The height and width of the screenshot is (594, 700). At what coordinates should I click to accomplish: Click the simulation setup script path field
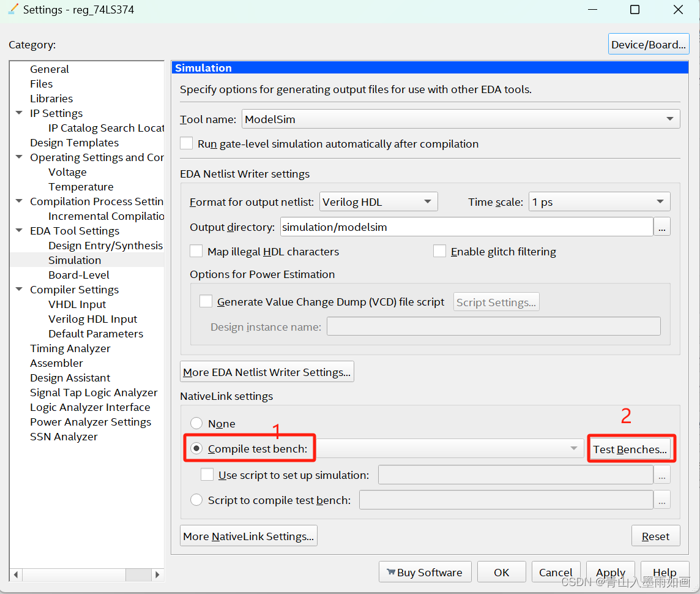point(516,475)
